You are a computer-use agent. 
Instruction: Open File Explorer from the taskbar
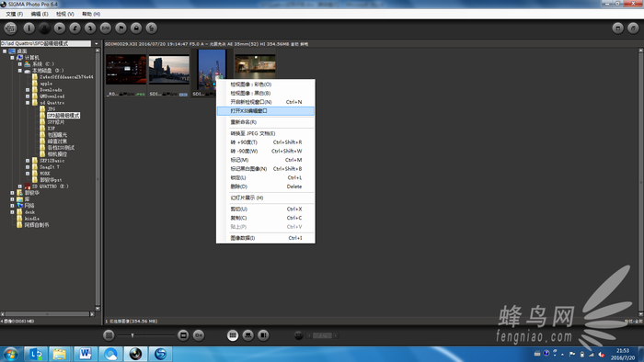60,354
